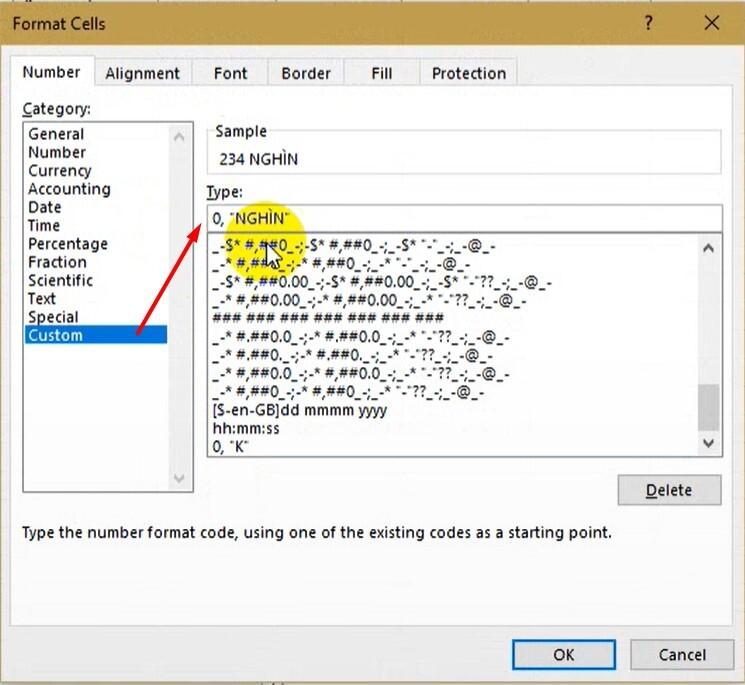The image size is (745, 685).
Task: Switch to the Alignment tab
Action: pos(143,73)
